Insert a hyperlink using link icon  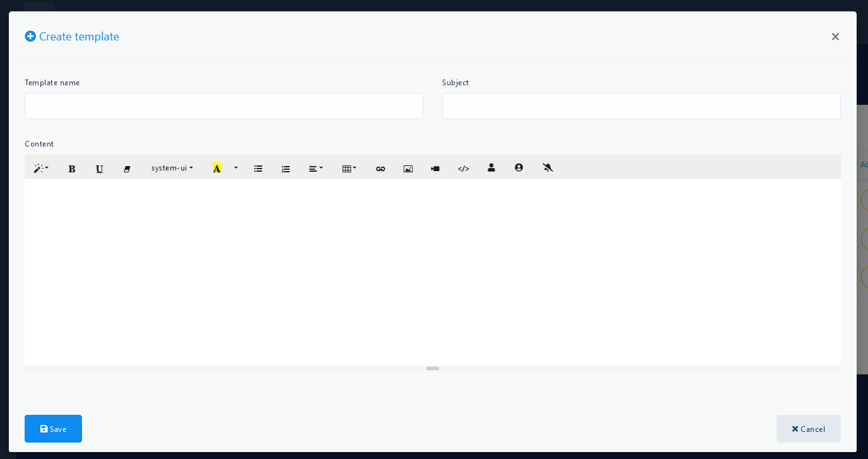tap(380, 169)
